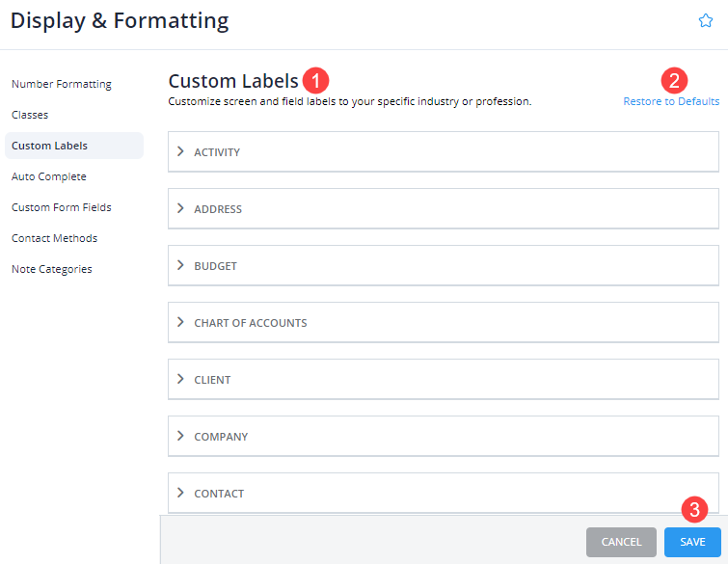Expand the ADDRESS section chevron
This screenshot has height=564, width=728.
180,208
